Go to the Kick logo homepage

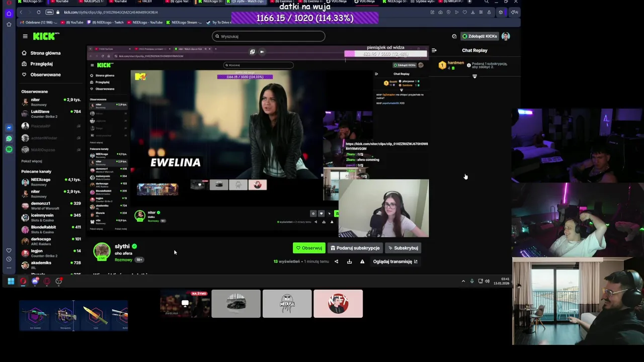pos(46,36)
